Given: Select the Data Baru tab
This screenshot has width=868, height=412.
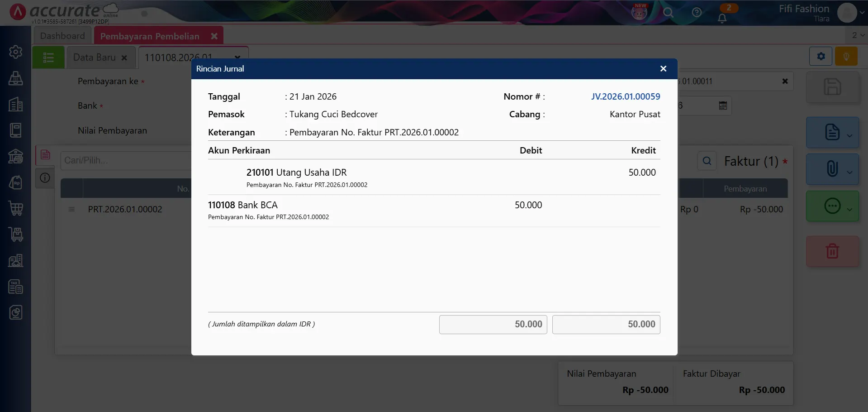Looking at the screenshot, I should pyautogui.click(x=95, y=57).
